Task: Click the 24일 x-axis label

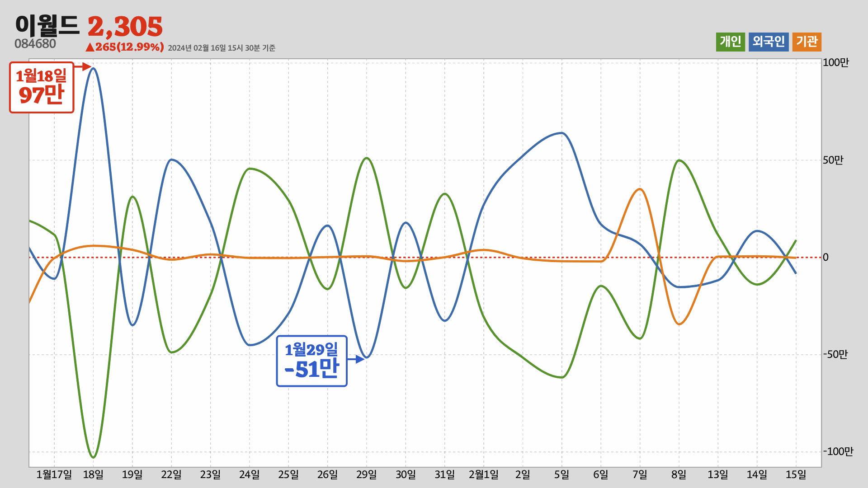Action: (250, 475)
